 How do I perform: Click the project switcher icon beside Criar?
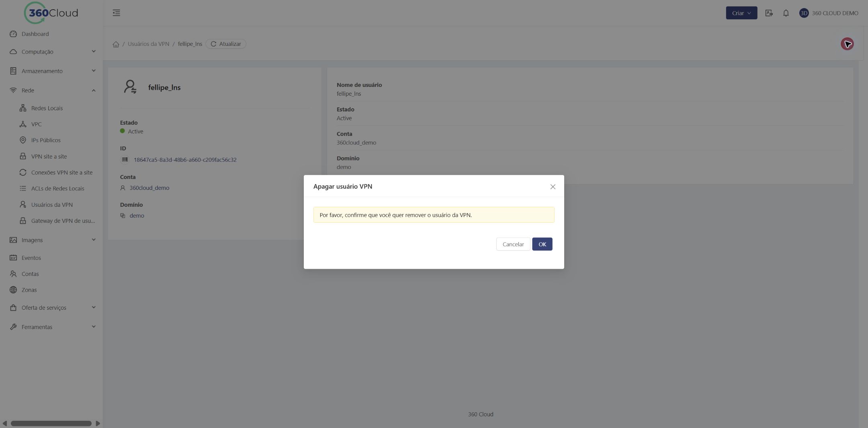769,13
